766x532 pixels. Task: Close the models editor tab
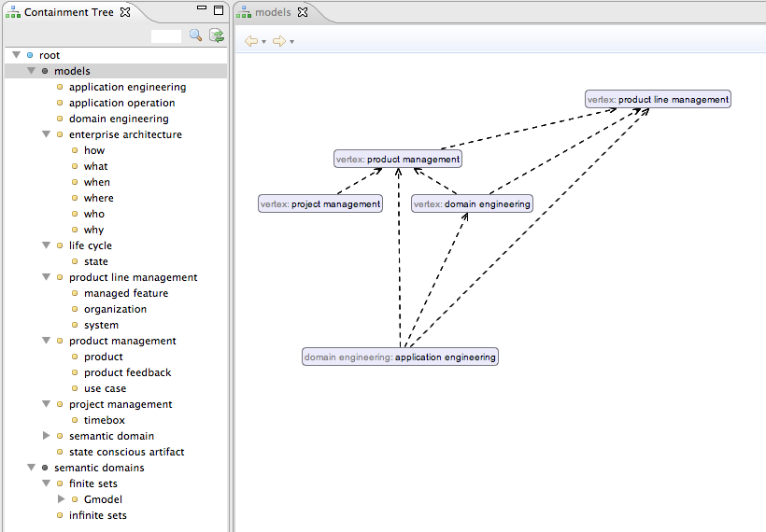(302, 13)
